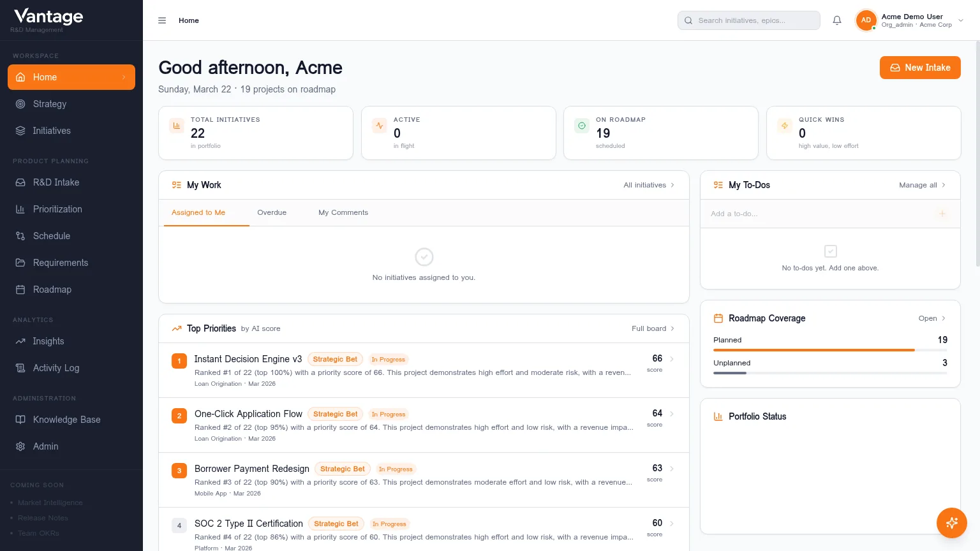
Task: Open the Full board link
Action: click(653, 328)
